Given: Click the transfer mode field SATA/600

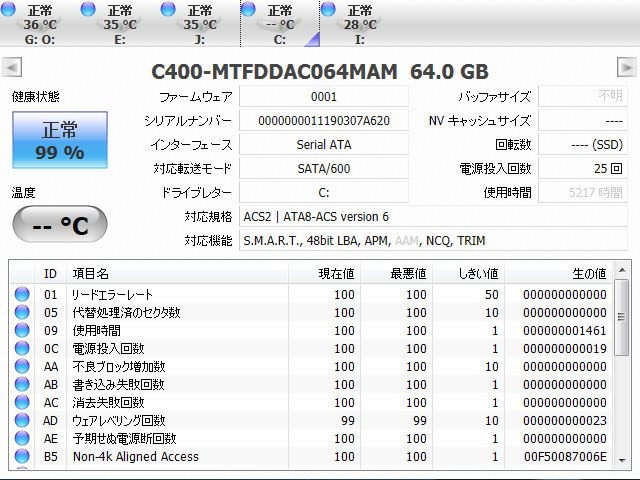Looking at the screenshot, I should [x=324, y=169].
